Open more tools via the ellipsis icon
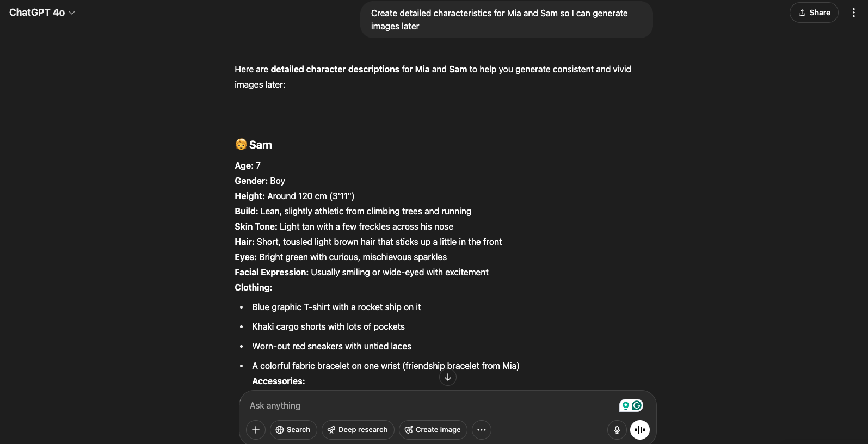The height and width of the screenshot is (444, 868). [x=481, y=429]
